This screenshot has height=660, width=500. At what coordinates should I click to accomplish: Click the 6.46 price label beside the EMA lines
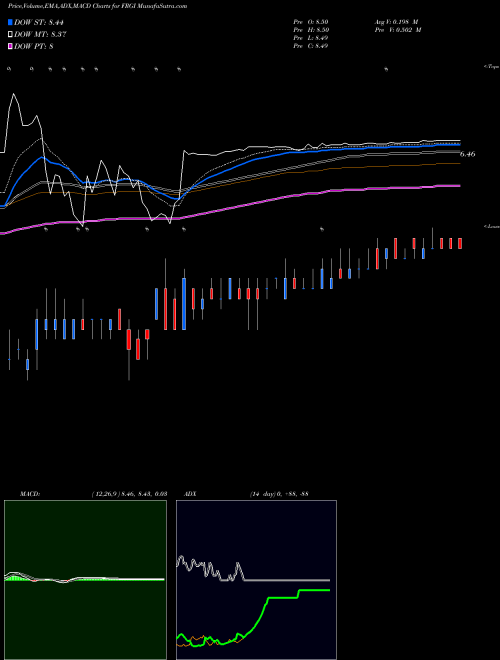coord(468,154)
